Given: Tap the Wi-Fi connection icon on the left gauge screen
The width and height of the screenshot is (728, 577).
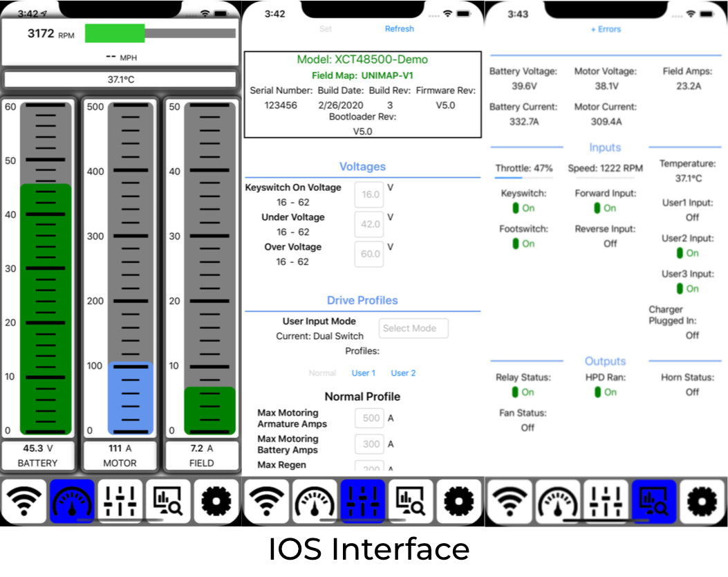Looking at the screenshot, I should click(24, 501).
